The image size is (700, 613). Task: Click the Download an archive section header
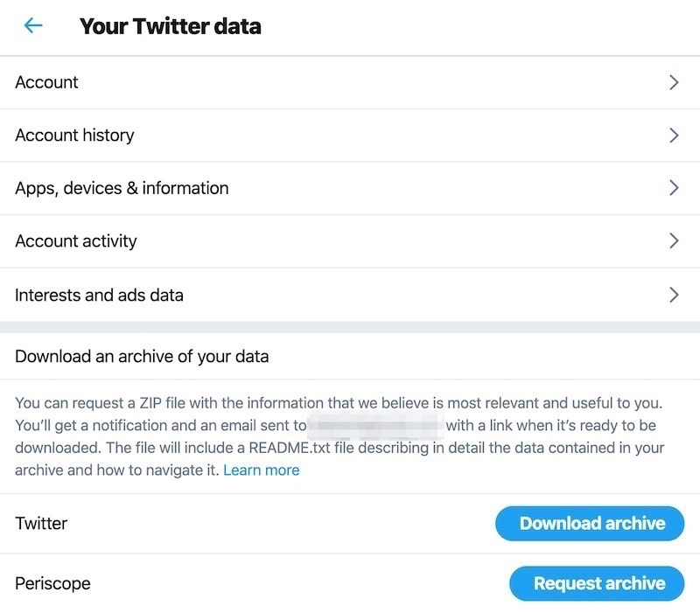(143, 357)
